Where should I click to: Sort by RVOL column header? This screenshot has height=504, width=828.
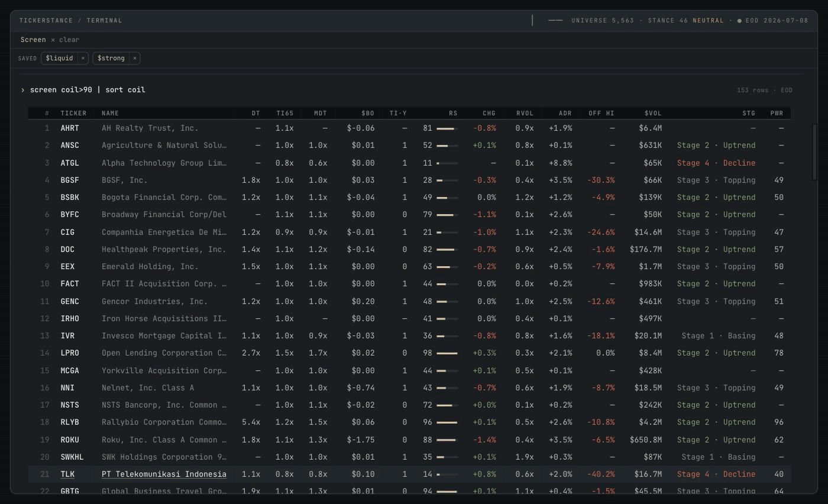525,113
